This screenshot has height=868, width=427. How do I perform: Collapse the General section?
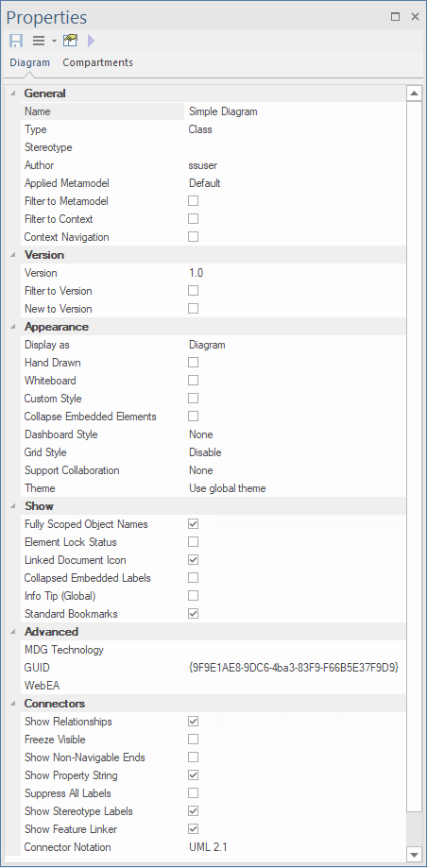pos(12,93)
